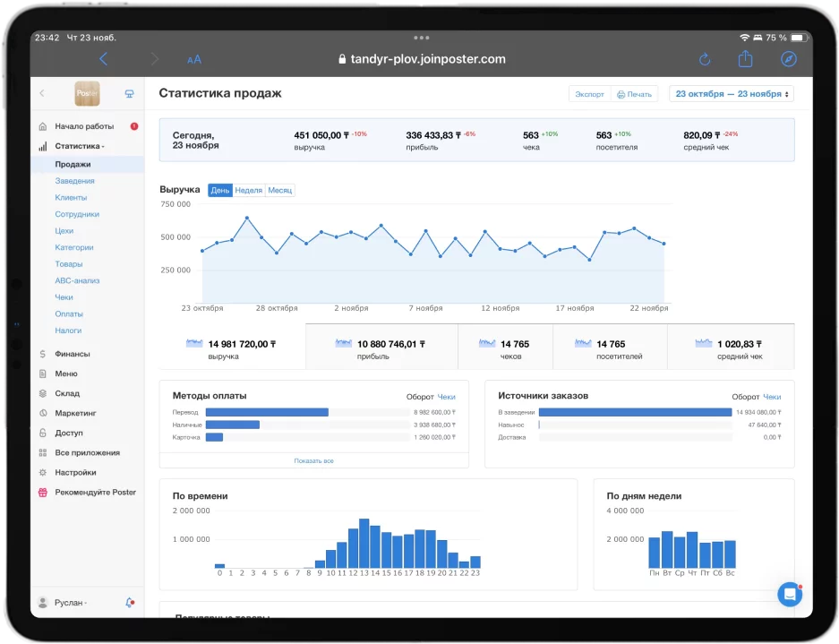This screenshot has height=644, width=839.
Task: Switch revenue chart to Неделя view
Action: (x=249, y=190)
